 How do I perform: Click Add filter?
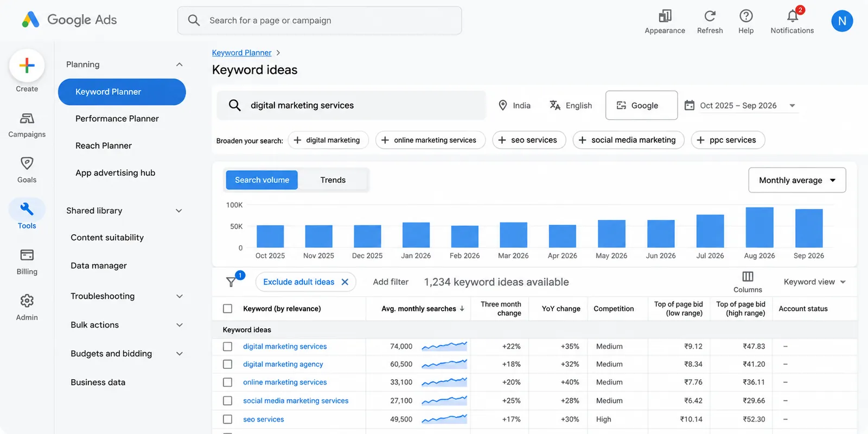(x=391, y=282)
